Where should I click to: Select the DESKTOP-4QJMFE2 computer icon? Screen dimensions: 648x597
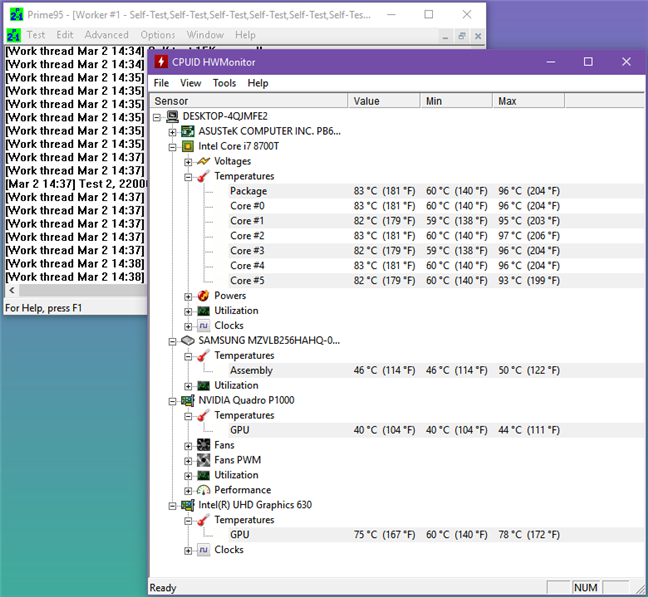pos(172,117)
